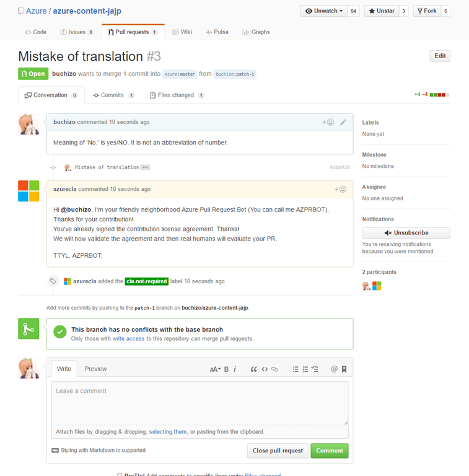469x476 pixels.
Task: Click the repository book icon by Azure
Action: 20,11
